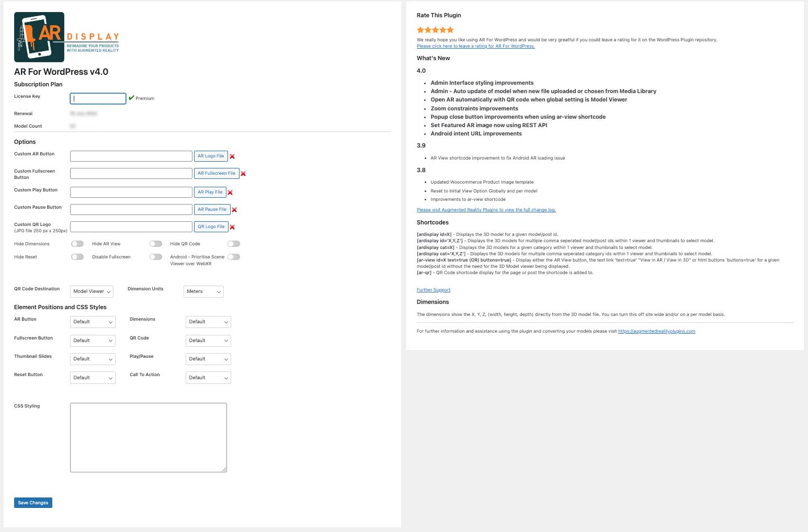Image resolution: width=808 pixels, height=532 pixels.
Task: Click the 'Shortcodes' section heading
Action: click(x=433, y=222)
